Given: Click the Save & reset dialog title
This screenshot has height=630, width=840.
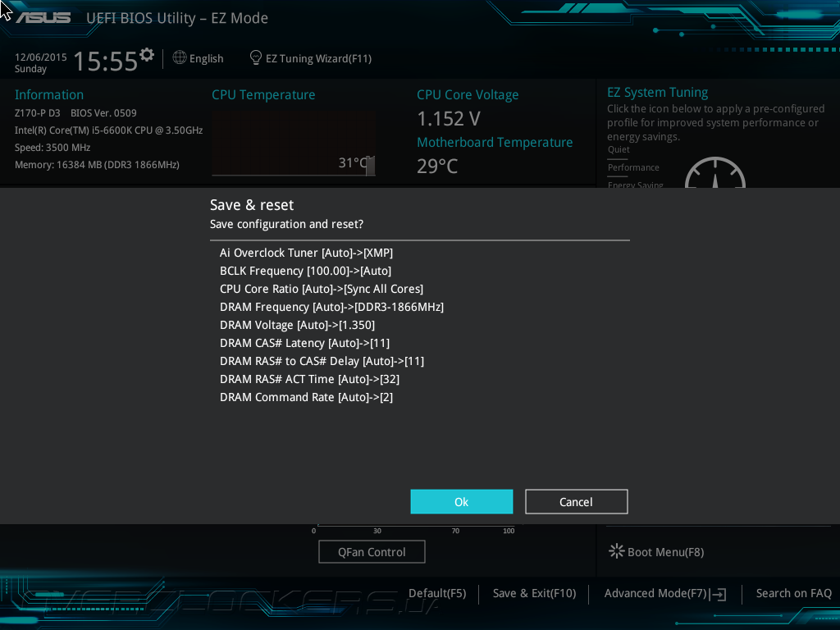Looking at the screenshot, I should 252,204.
